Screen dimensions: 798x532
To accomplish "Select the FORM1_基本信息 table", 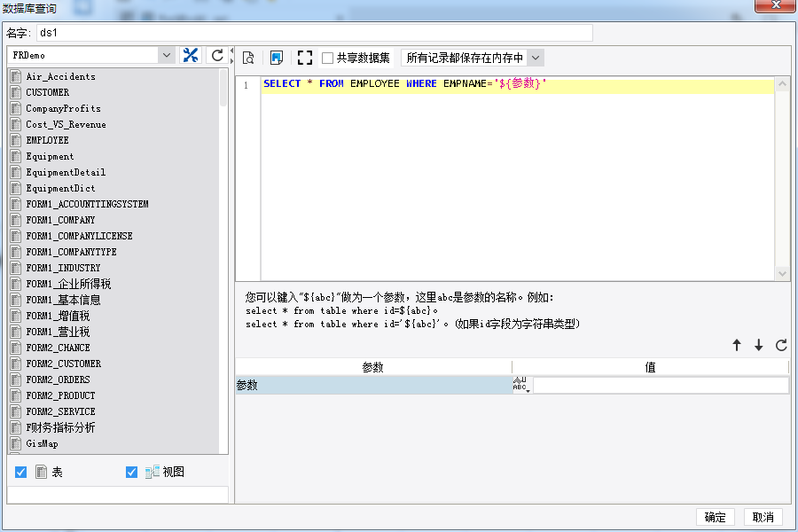I will pos(63,300).
